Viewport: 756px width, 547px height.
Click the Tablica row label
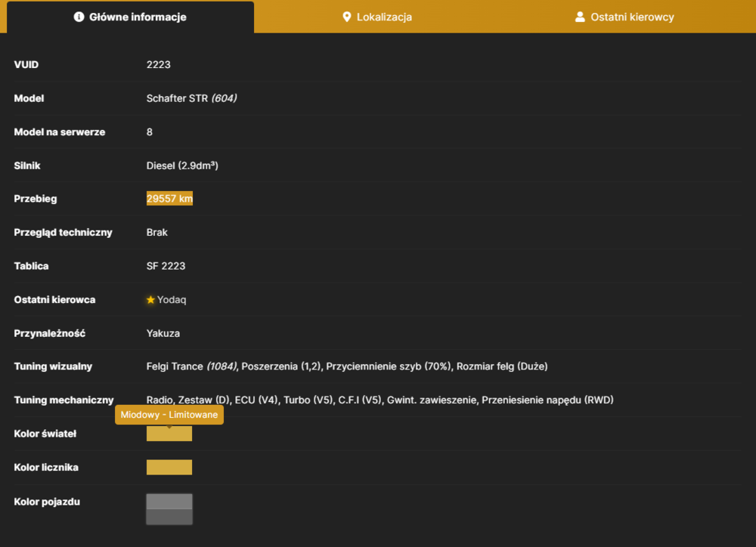tap(31, 266)
